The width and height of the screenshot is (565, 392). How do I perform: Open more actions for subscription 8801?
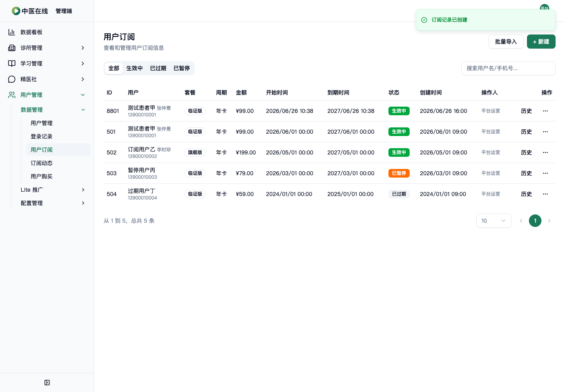(x=545, y=111)
